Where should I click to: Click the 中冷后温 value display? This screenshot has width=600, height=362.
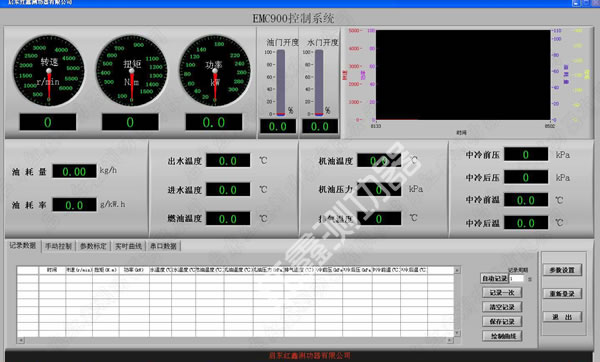click(x=526, y=223)
